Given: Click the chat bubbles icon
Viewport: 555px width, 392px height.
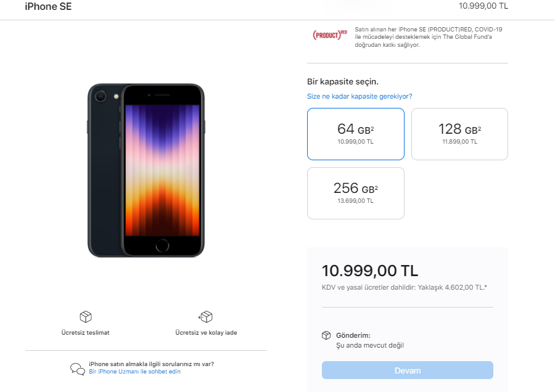Looking at the screenshot, I should click(x=78, y=369).
